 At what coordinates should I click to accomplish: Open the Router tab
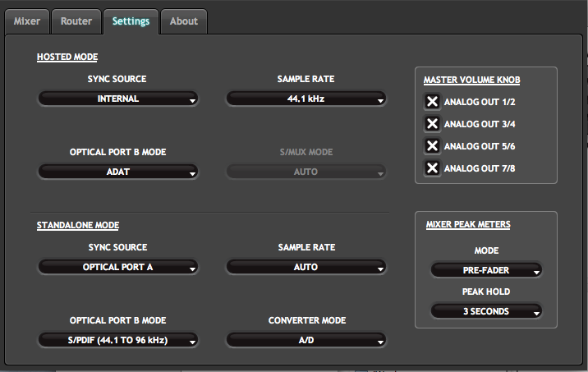[76, 21]
